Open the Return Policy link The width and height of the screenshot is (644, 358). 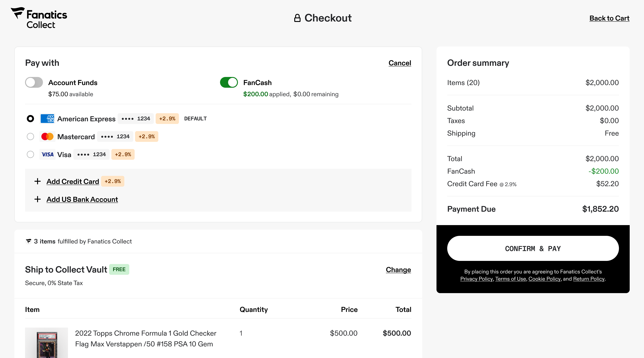[589, 279]
